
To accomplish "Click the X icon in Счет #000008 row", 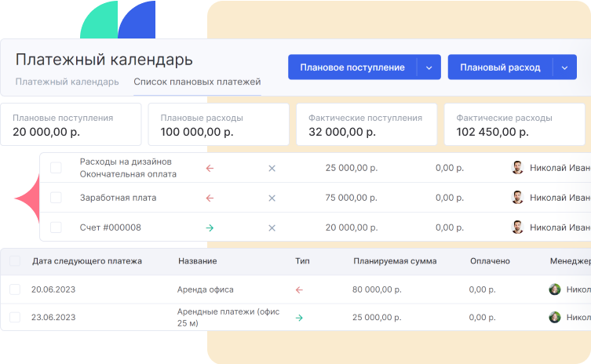I will [x=272, y=227].
